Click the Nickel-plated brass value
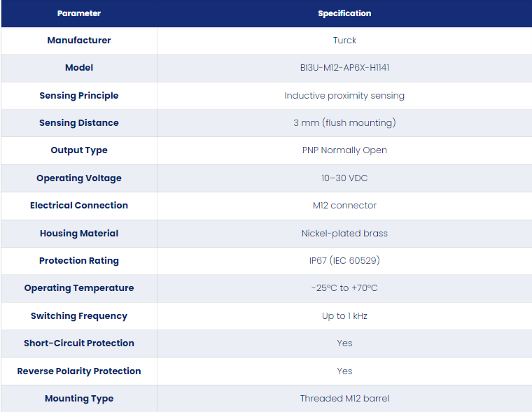This screenshot has height=412, width=532. (344, 233)
